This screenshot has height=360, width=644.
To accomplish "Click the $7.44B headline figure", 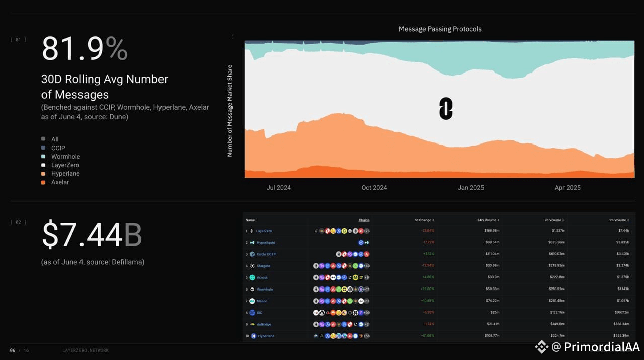I will coord(92,235).
